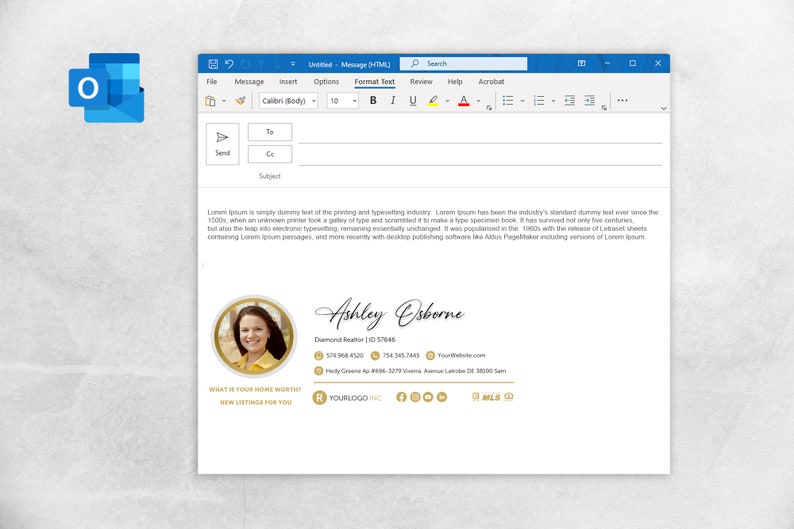794x529 pixels.
Task: Open ribbon display options icon
Action: pos(582,63)
